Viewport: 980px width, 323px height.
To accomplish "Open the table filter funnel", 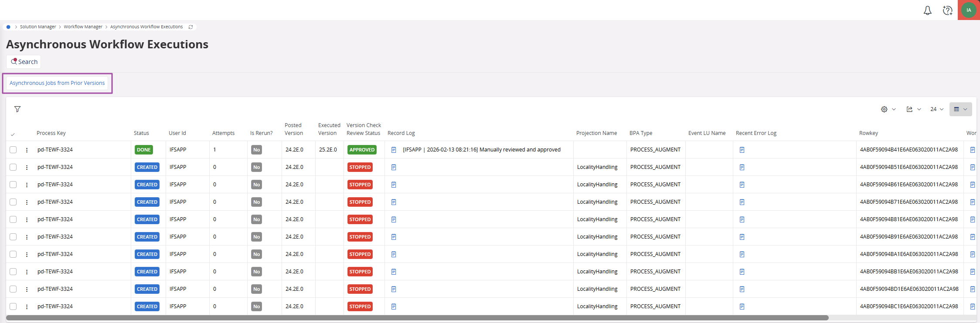I will point(17,109).
